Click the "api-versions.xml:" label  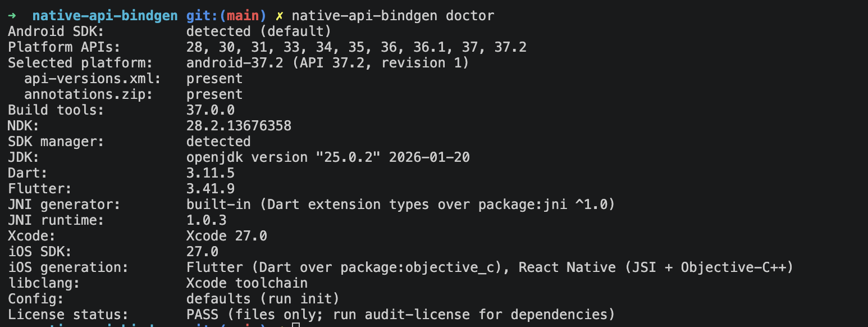pyautogui.click(x=93, y=79)
